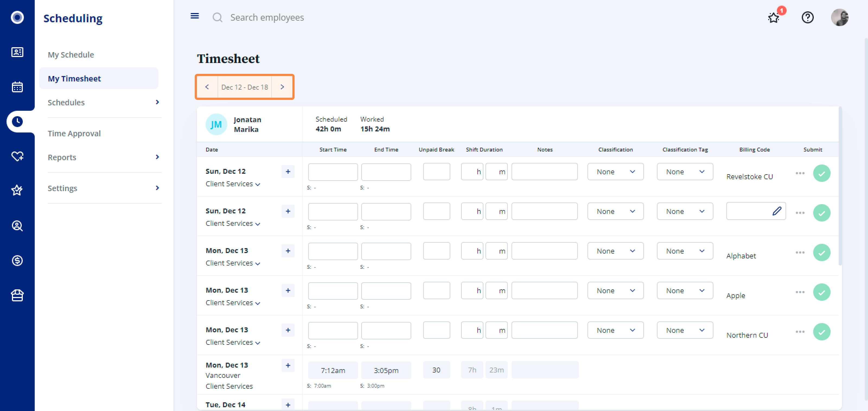Click End Time field on Alphabet row
This screenshot has height=411, width=868.
[386, 251]
